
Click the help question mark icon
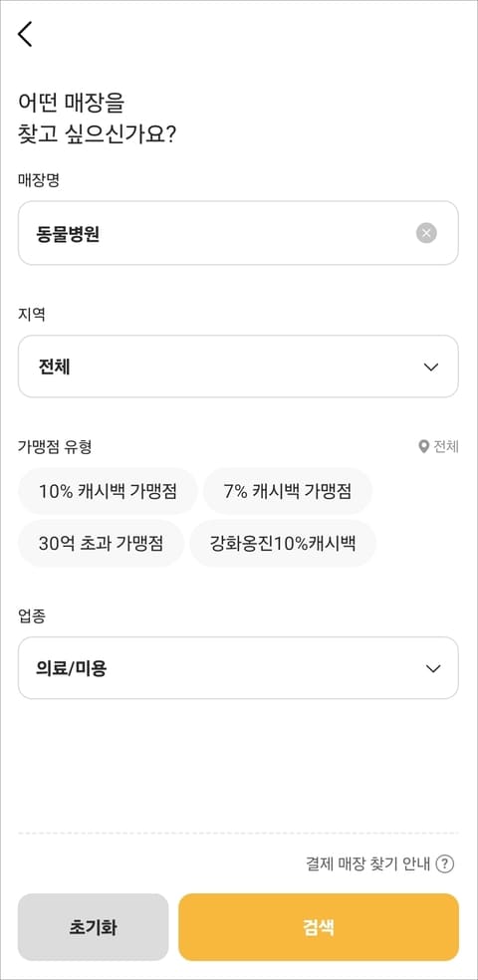(444, 864)
